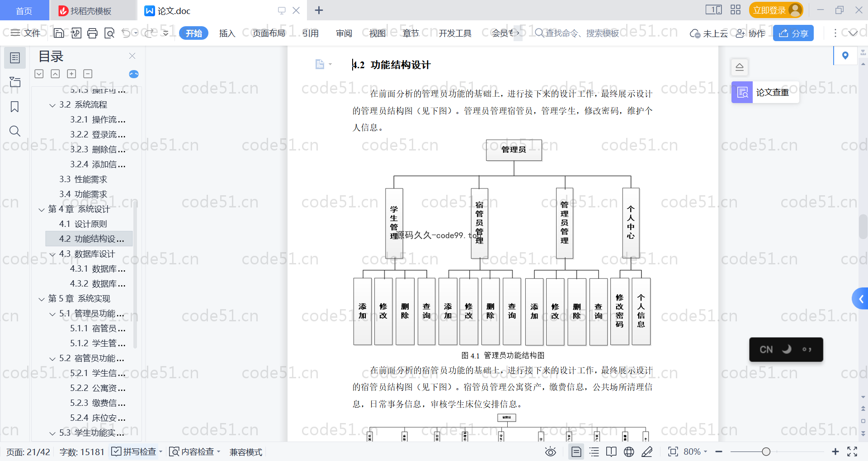868x461 pixels.
Task: Click the collapse-up outline icon
Action: pyautogui.click(x=55, y=74)
